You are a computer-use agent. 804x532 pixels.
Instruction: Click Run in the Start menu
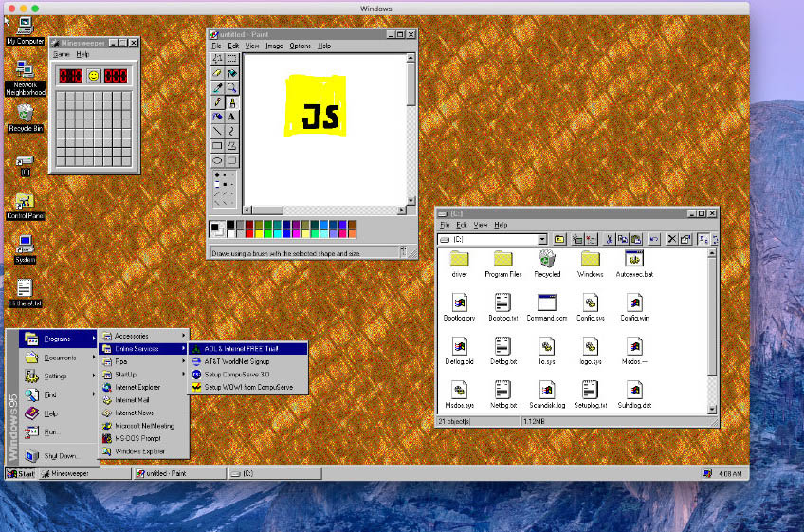(58, 432)
